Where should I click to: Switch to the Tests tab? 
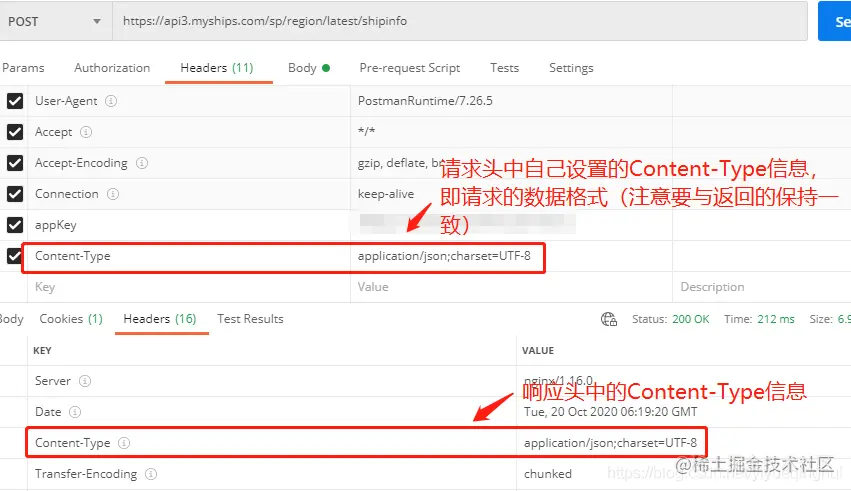[x=504, y=68]
